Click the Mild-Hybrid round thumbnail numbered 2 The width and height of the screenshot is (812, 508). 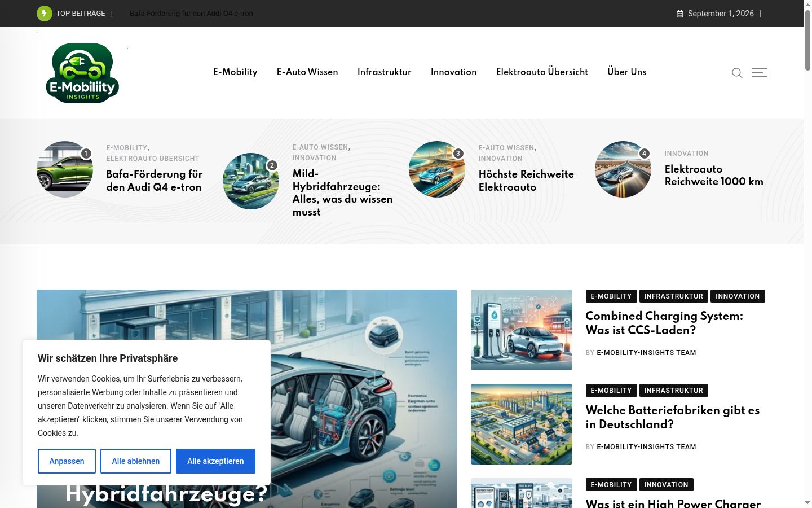click(x=251, y=181)
